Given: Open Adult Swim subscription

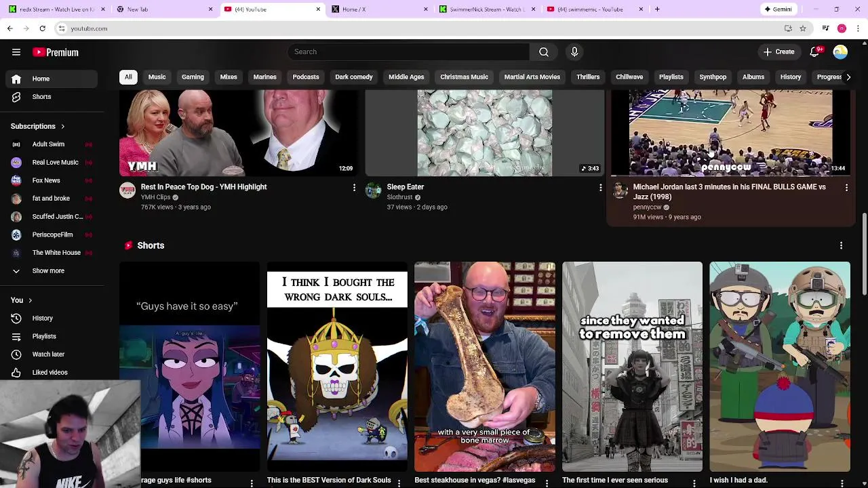Looking at the screenshot, I should tap(52, 144).
